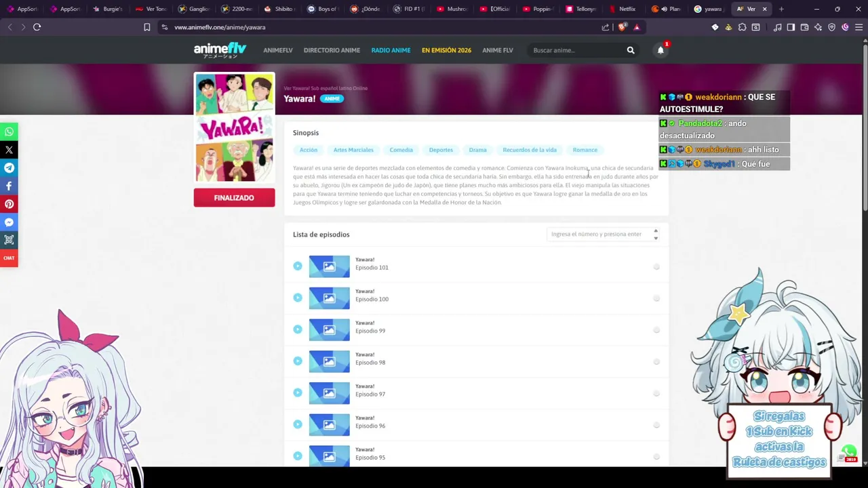This screenshot has width=868, height=488.
Task: Play Episodio 98 circle icon
Action: coord(298,361)
